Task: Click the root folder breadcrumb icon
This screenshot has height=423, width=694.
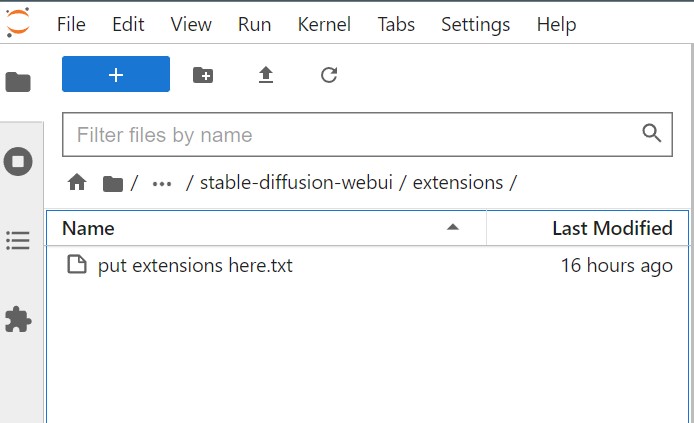Action: pyautogui.click(x=113, y=183)
